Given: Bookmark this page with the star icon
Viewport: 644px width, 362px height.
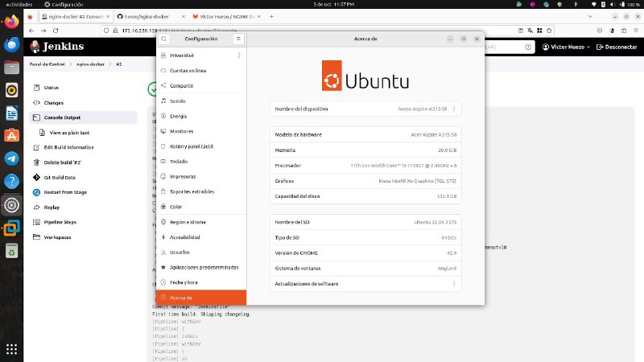Looking at the screenshot, I should click(549, 31).
